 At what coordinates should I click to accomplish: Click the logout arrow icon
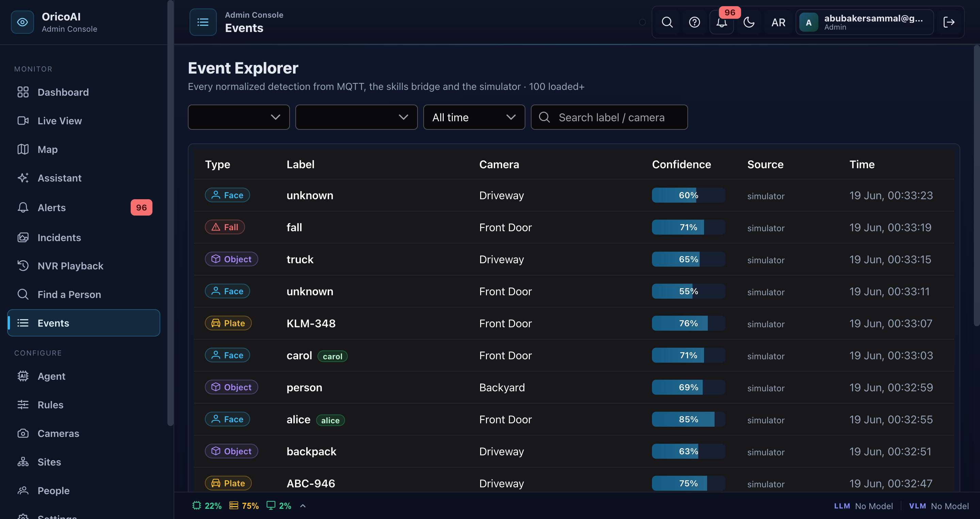pyautogui.click(x=949, y=22)
